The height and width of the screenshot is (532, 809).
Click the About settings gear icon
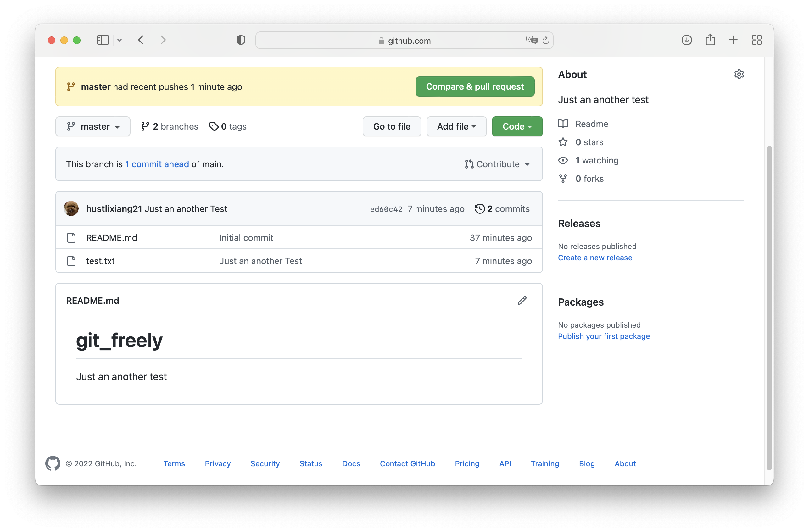(x=739, y=75)
